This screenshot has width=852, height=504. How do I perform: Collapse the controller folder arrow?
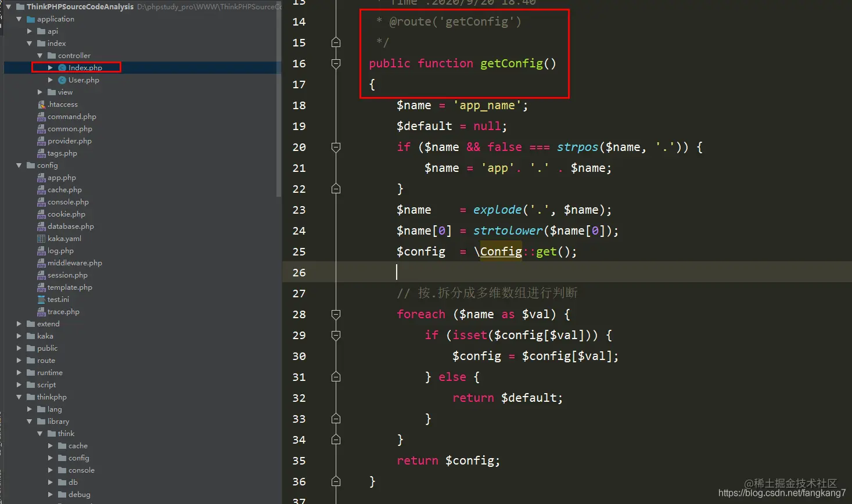40,56
